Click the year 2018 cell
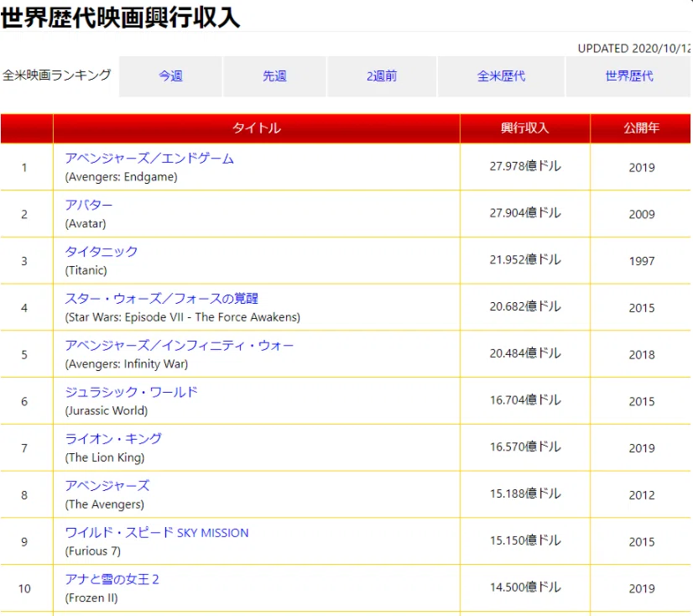 [x=642, y=355]
